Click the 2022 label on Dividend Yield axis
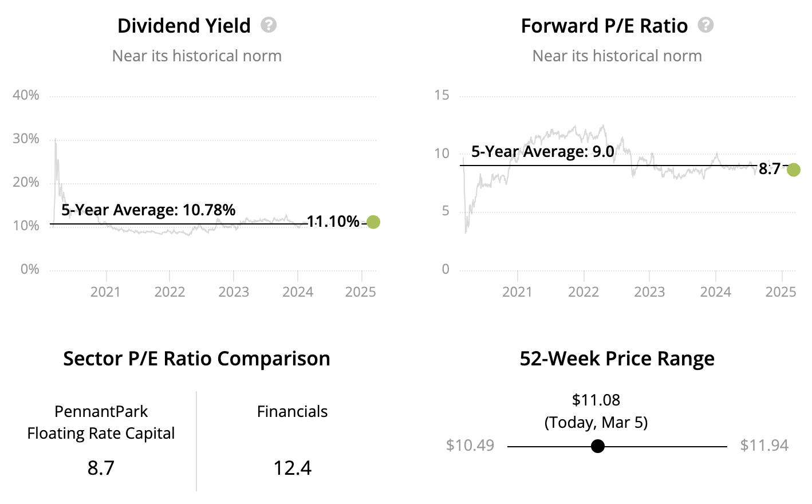 [170, 292]
